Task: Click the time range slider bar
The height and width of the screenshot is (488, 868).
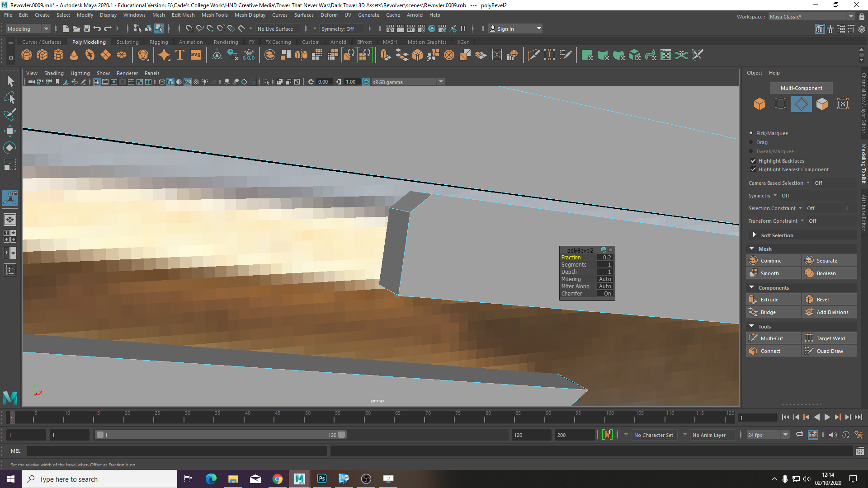Action: (221, 435)
